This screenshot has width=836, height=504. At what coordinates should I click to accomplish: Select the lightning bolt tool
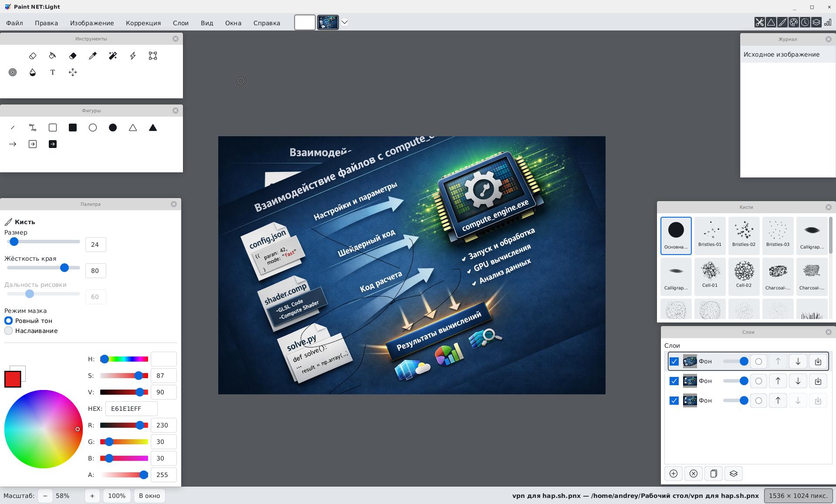point(133,56)
